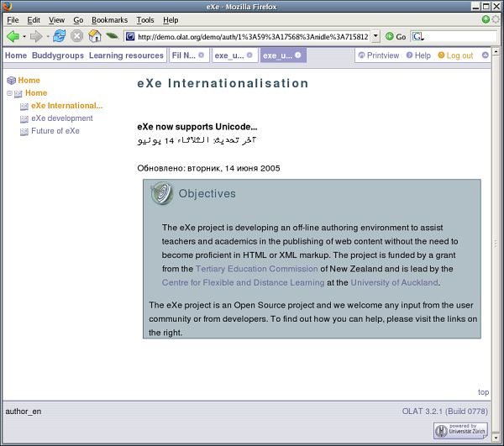Click the green plus icon by menu bar
504x446 pixels.
486,19
